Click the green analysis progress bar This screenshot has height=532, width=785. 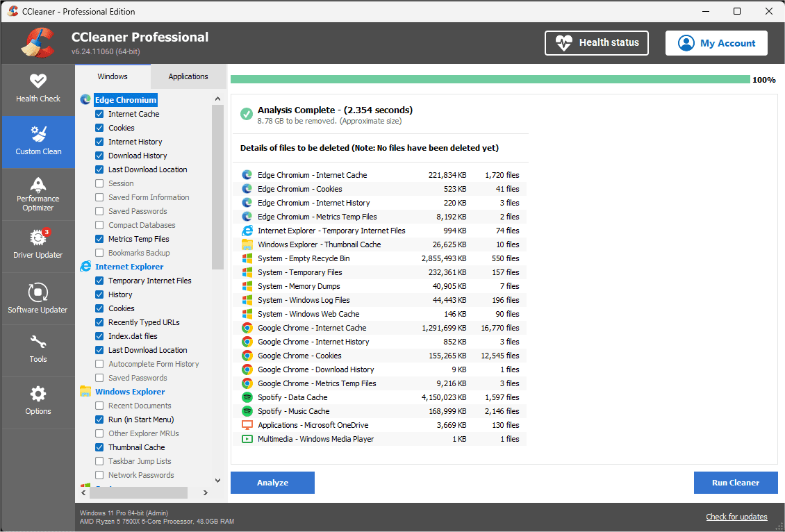point(486,80)
